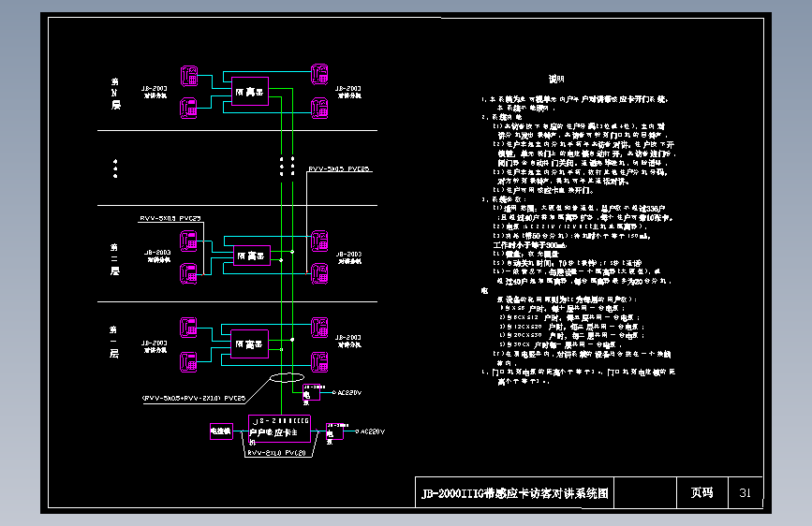Select the 第N层 floor label
The width and height of the screenshot is (812, 526).
pos(115,94)
